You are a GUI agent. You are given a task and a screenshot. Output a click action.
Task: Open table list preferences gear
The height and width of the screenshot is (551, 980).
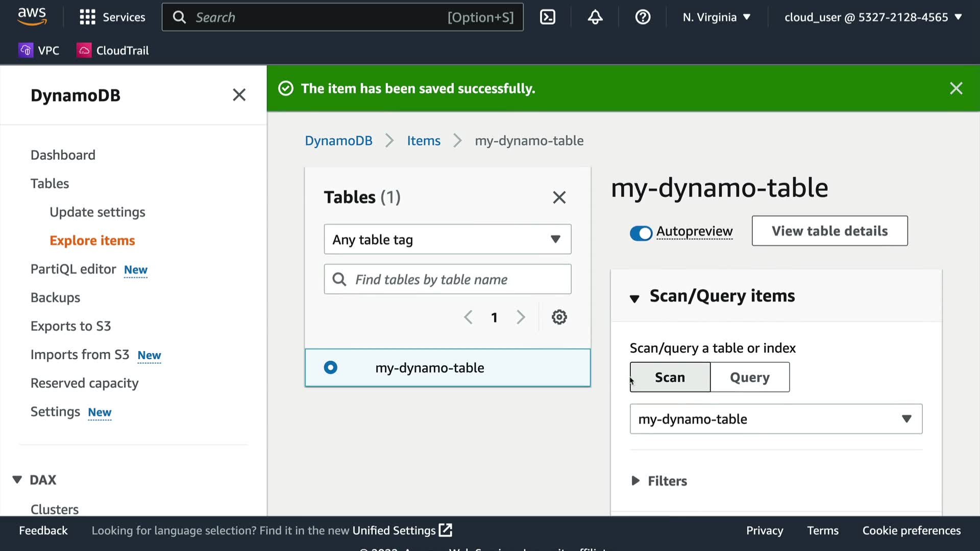(559, 317)
